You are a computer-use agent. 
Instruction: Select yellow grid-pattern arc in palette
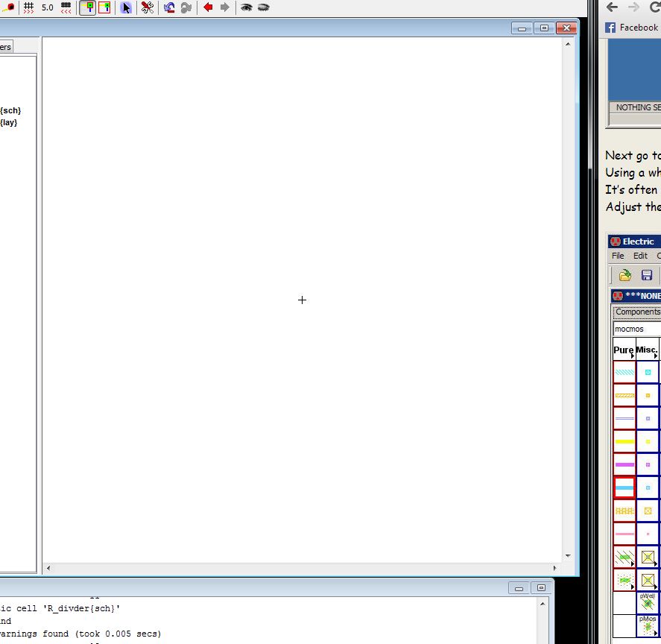point(624,511)
